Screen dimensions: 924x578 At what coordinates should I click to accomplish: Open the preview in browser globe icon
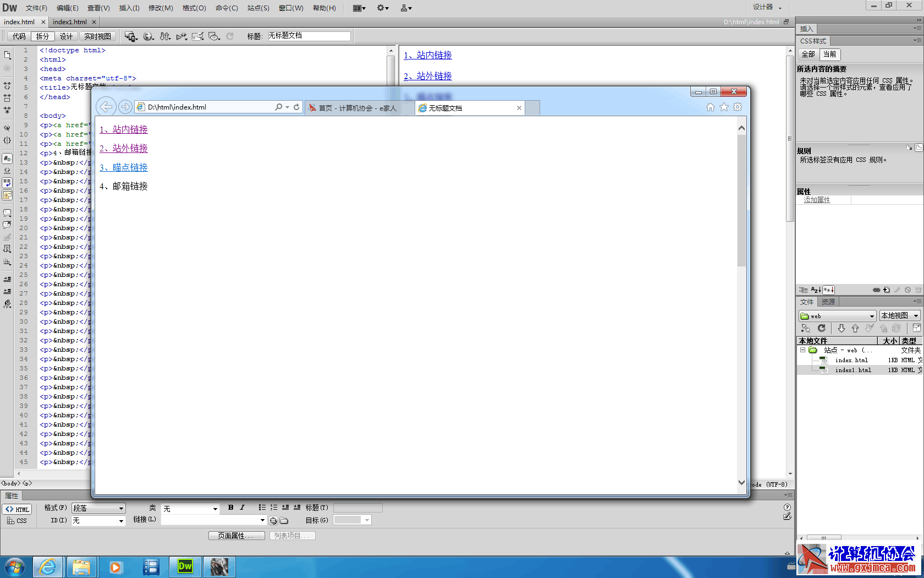tap(148, 36)
